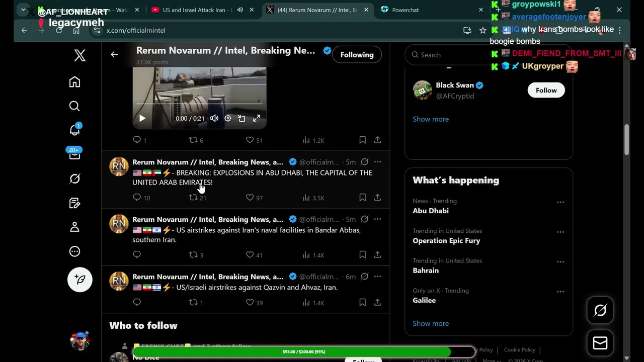Open Rerum Novarum avatar on Abu Dhabi post

pyautogui.click(x=119, y=166)
